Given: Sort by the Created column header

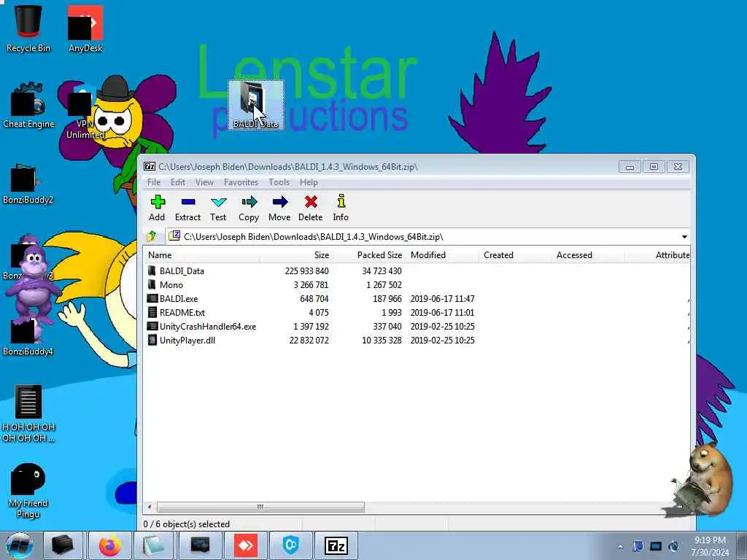Looking at the screenshot, I should 515,255.
